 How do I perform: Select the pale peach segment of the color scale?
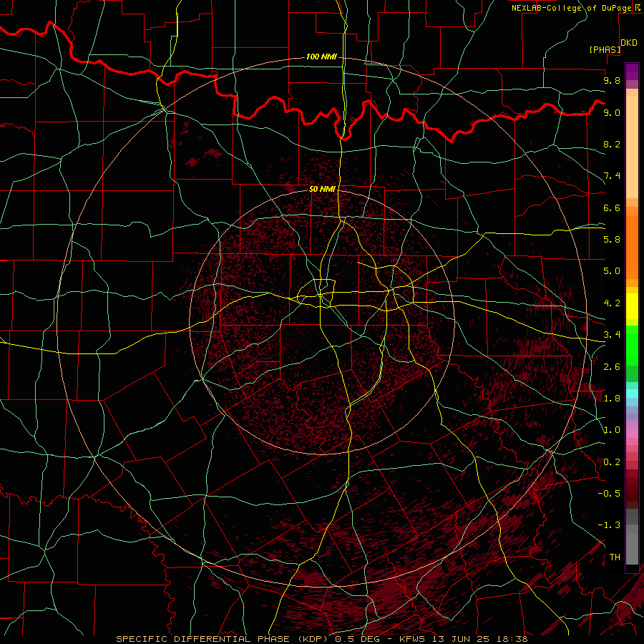tap(632, 147)
